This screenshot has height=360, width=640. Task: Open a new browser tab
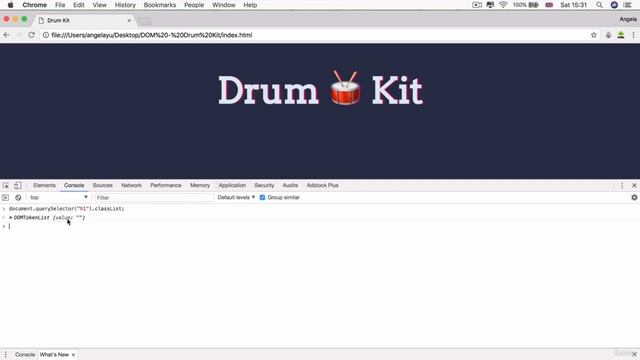144,21
